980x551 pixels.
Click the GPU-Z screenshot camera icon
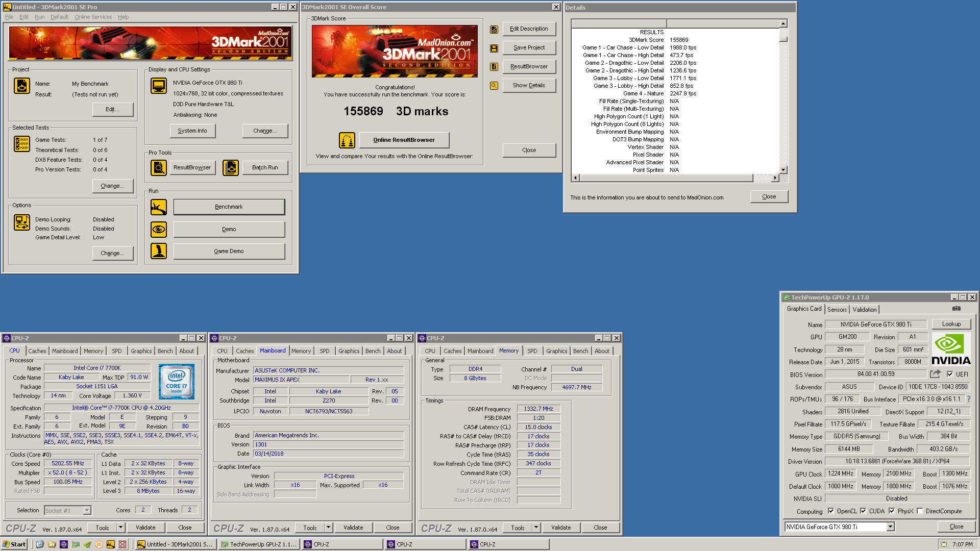coord(957,308)
